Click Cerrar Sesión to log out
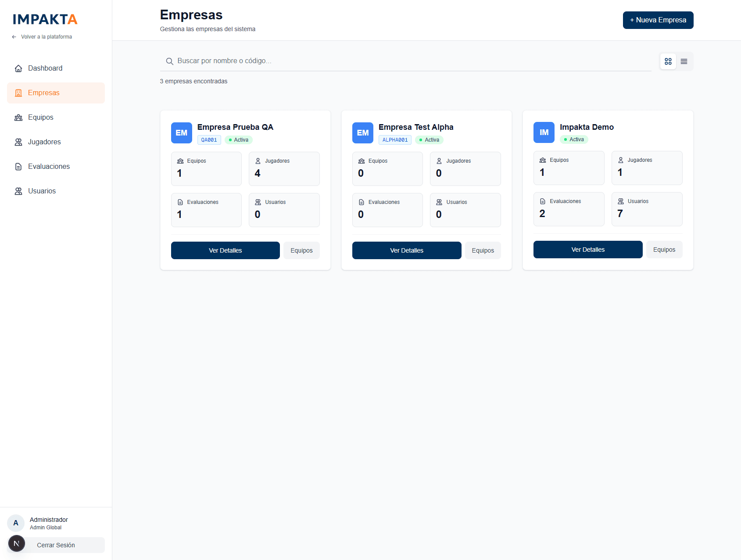 56,545
